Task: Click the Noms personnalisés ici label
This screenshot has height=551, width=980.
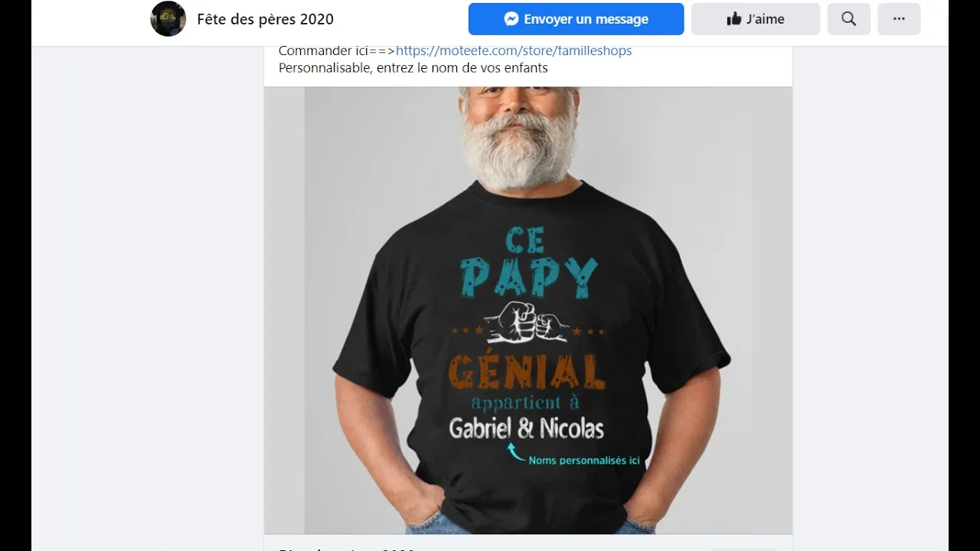Action: point(584,461)
